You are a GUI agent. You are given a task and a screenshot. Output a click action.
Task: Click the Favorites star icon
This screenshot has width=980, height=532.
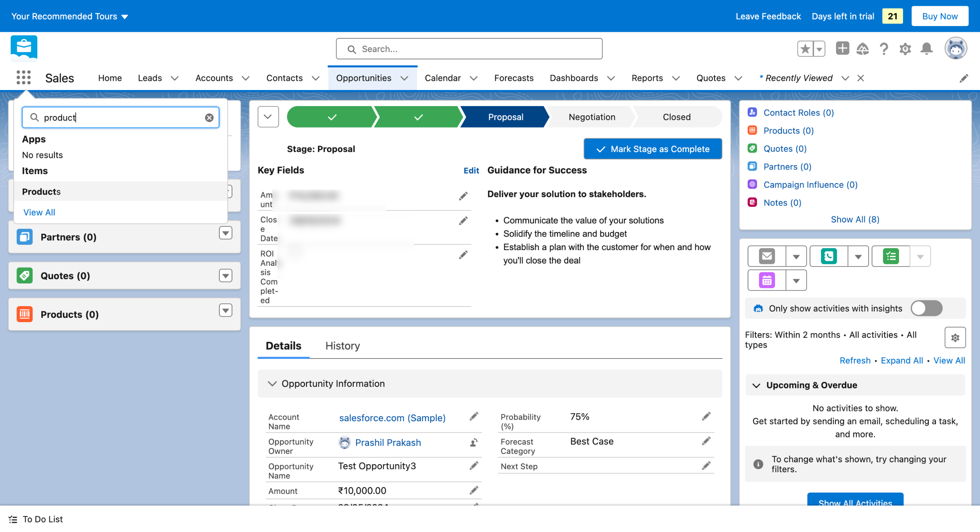[x=805, y=49]
